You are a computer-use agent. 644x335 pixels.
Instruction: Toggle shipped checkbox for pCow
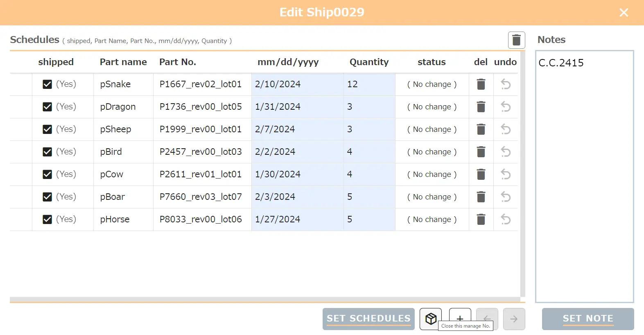coord(47,174)
